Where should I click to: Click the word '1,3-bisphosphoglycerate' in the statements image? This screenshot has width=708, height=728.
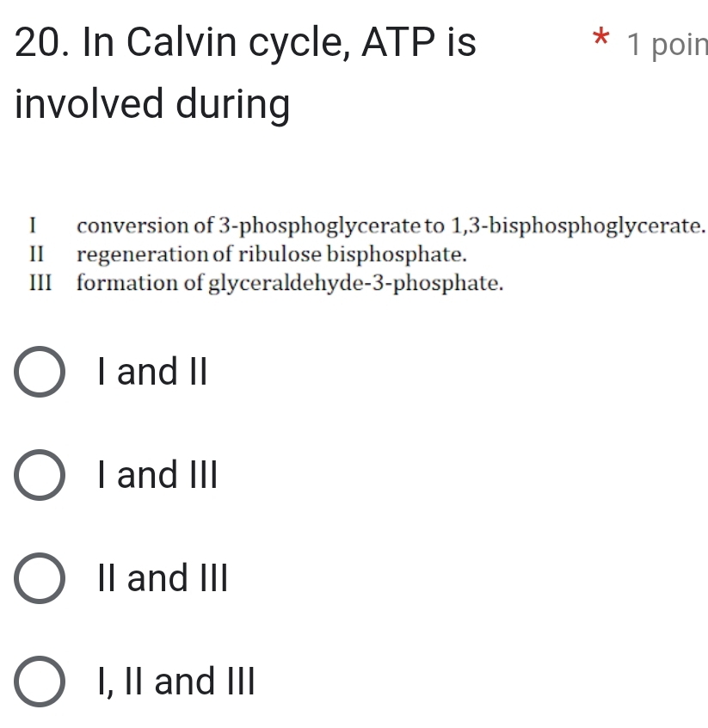tap(578, 226)
